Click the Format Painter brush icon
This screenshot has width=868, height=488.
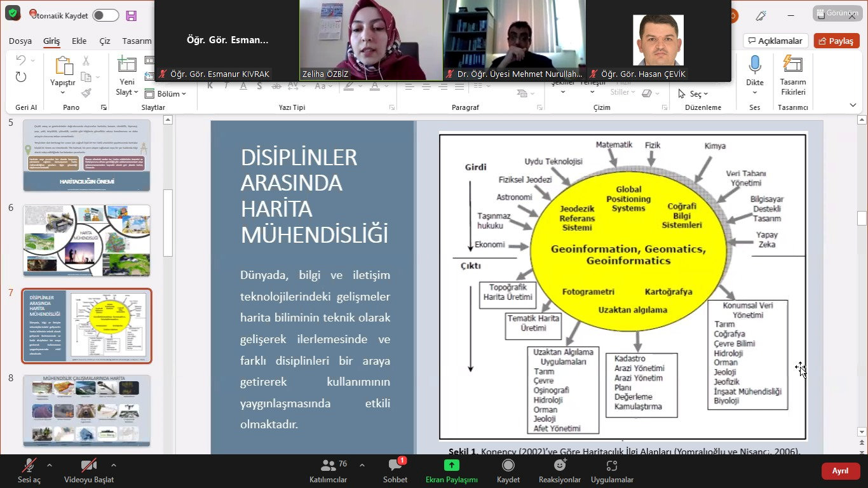tap(86, 93)
